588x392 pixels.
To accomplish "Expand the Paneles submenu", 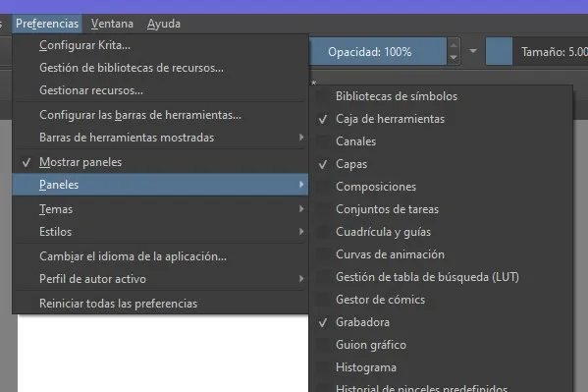I will [160, 185].
